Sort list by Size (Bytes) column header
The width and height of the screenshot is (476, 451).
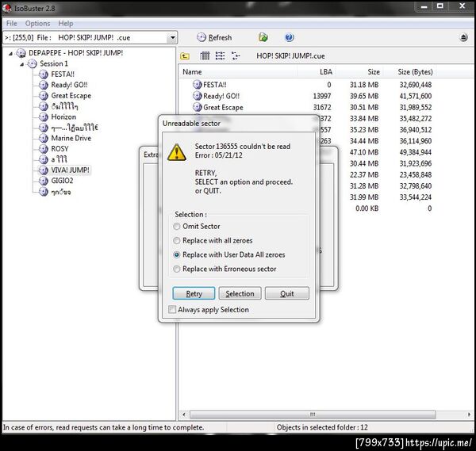coord(415,72)
